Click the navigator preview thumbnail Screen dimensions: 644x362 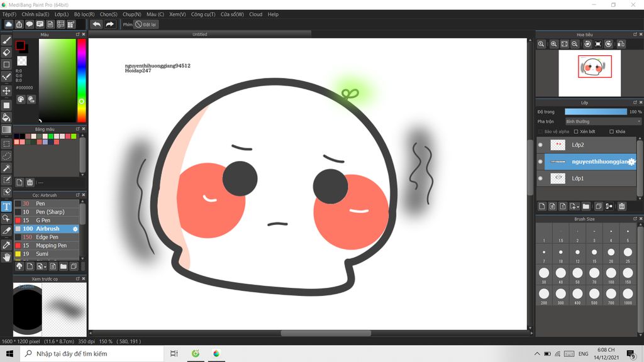589,73
